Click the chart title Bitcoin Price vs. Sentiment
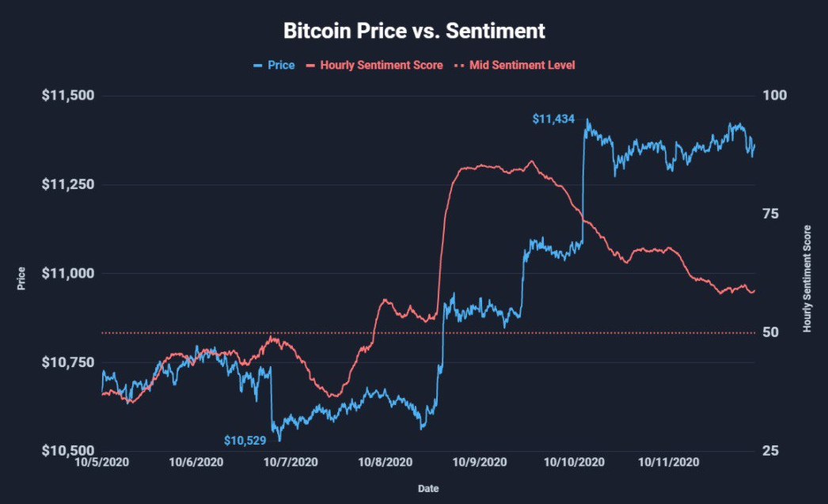 (x=414, y=32)
